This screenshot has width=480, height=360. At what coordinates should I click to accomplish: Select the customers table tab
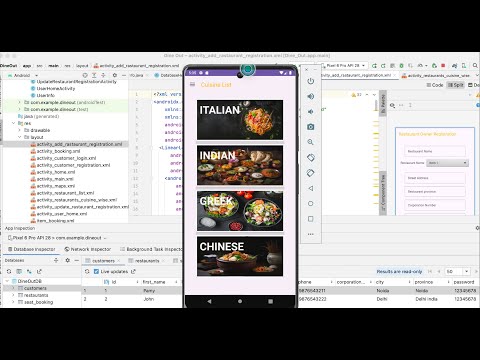[103, 261]
